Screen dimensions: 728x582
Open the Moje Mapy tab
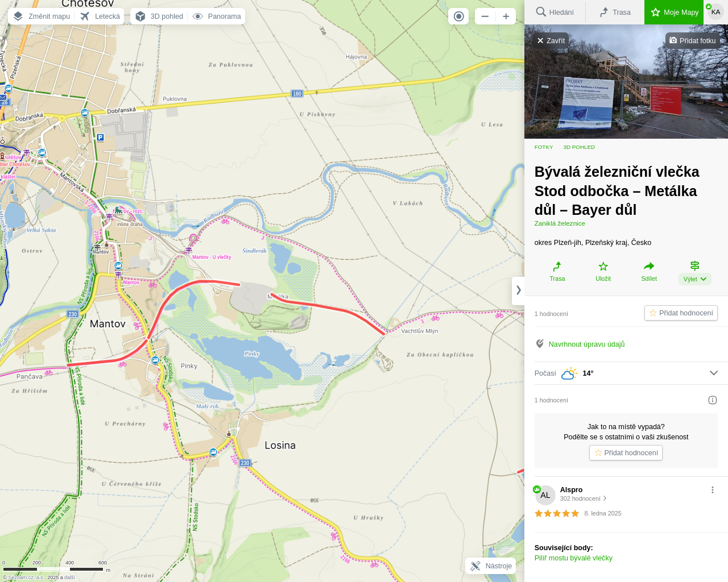click(x=674, y=12)
